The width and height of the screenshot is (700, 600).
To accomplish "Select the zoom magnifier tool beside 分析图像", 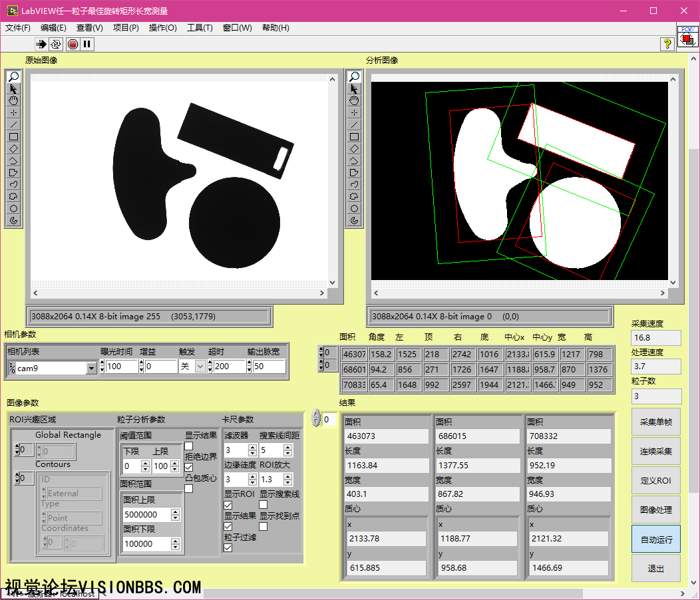I will [354, 77].
